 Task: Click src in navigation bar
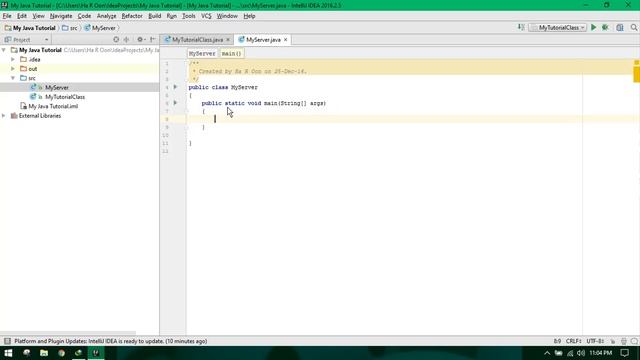[x=70, y=28]
